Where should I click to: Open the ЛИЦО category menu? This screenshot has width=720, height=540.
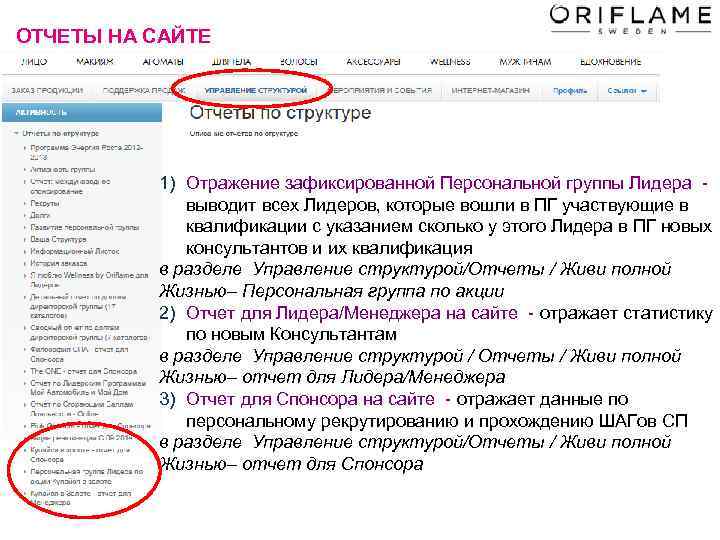pyautogui.click(x=34, y=62)
